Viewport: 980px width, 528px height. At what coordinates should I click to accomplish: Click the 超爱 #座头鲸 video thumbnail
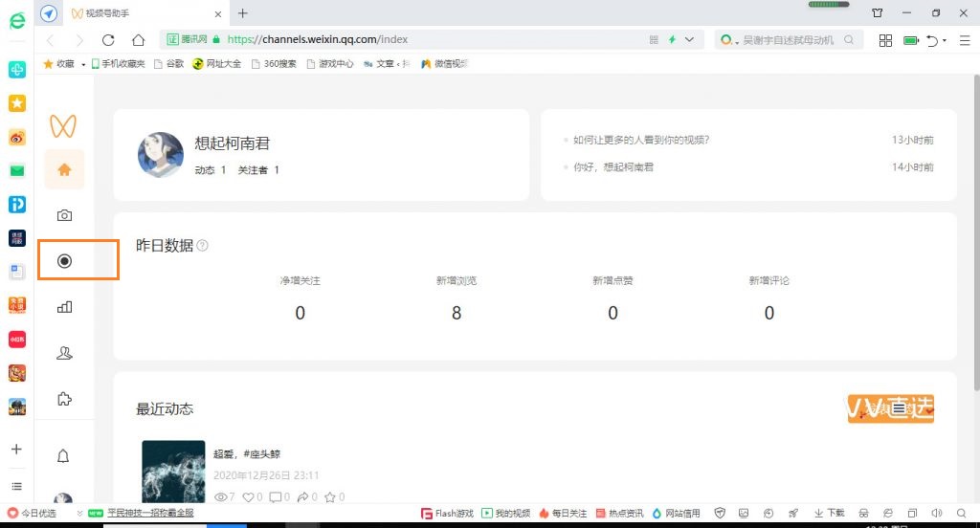click(x=173, y=471)
